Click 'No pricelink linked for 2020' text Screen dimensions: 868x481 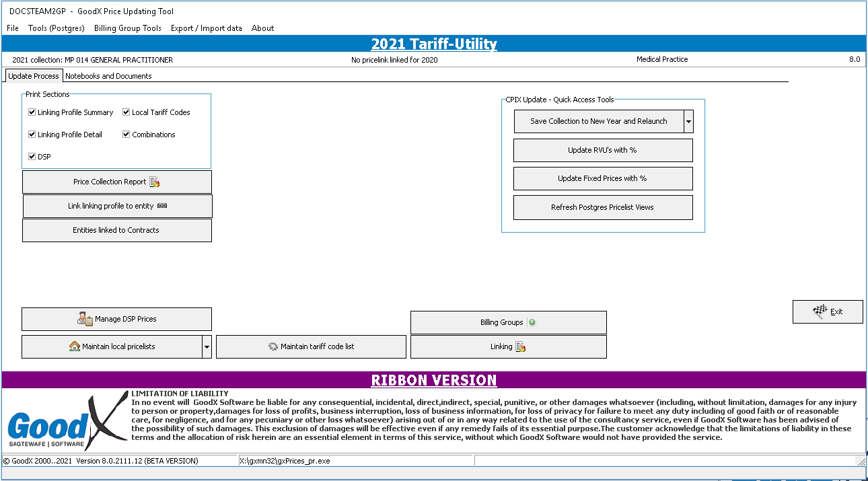[394, 60]
